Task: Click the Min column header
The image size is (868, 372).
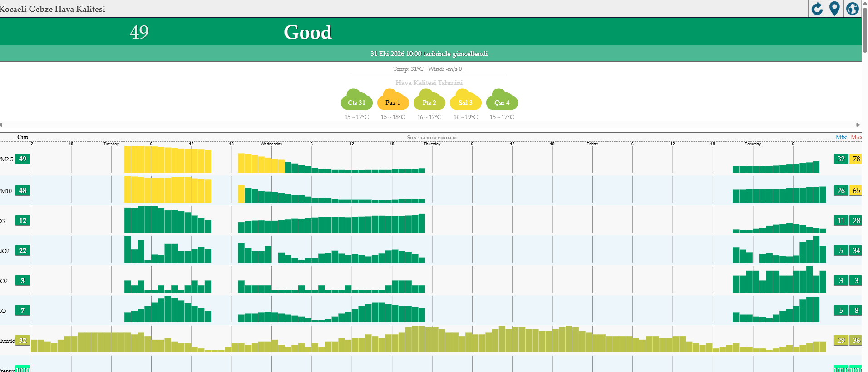Action: pyautogui.click(x=841, y=137)
